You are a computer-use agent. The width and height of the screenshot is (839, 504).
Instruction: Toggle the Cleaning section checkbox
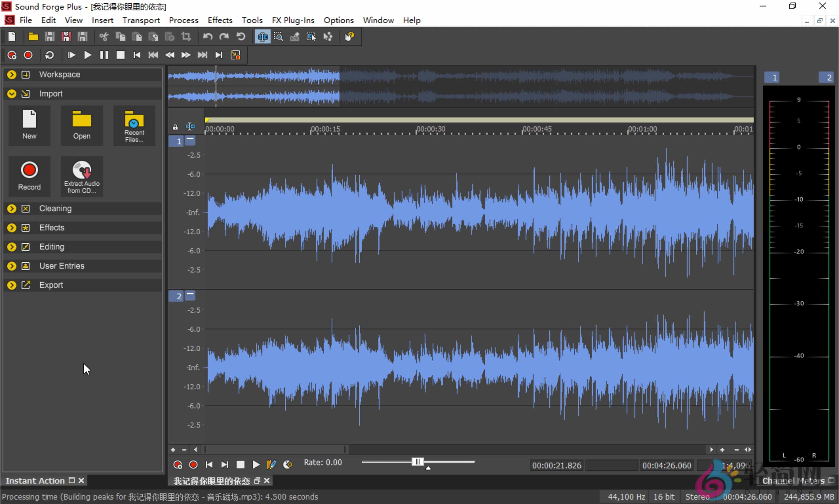25,209
